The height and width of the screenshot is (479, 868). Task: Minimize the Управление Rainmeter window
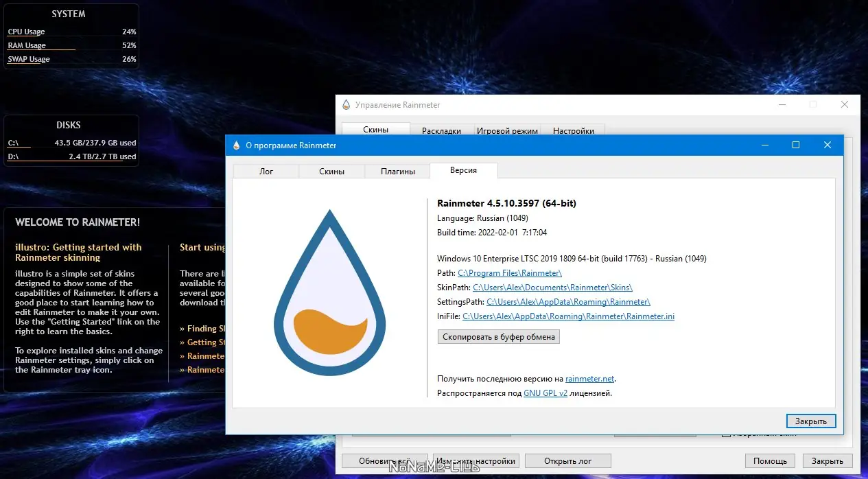(x=782, y=105)
